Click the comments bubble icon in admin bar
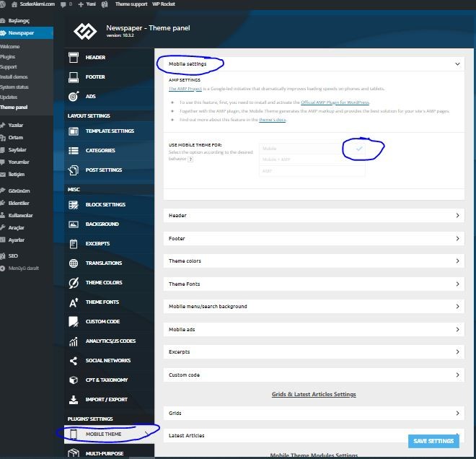The height and width of the screenshot is (459, 476). 63,4
